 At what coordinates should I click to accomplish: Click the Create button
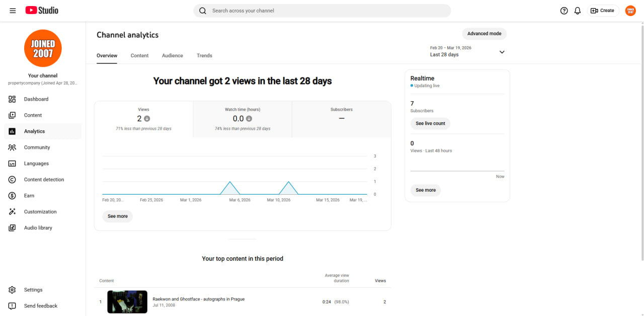point(603,11)
